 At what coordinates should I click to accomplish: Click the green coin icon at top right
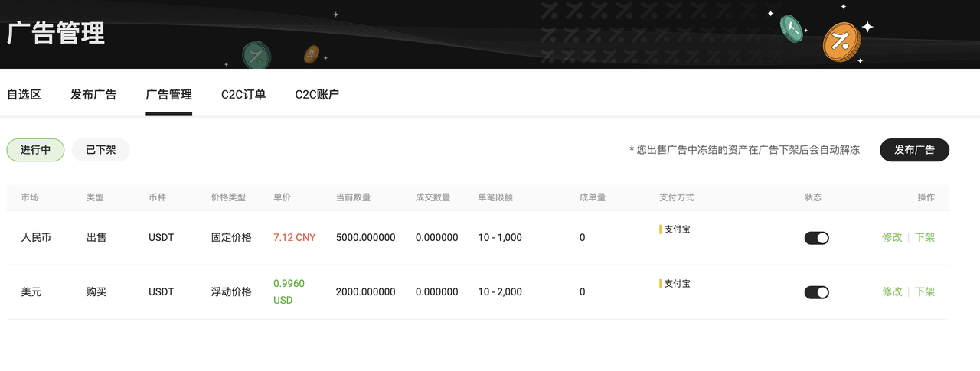coord(792,28)
